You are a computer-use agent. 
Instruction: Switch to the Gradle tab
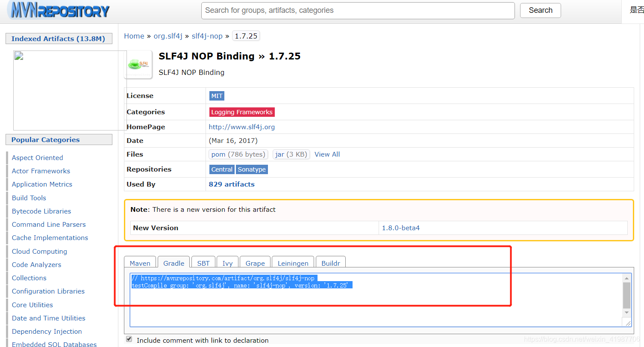click(x=174, y=263)
